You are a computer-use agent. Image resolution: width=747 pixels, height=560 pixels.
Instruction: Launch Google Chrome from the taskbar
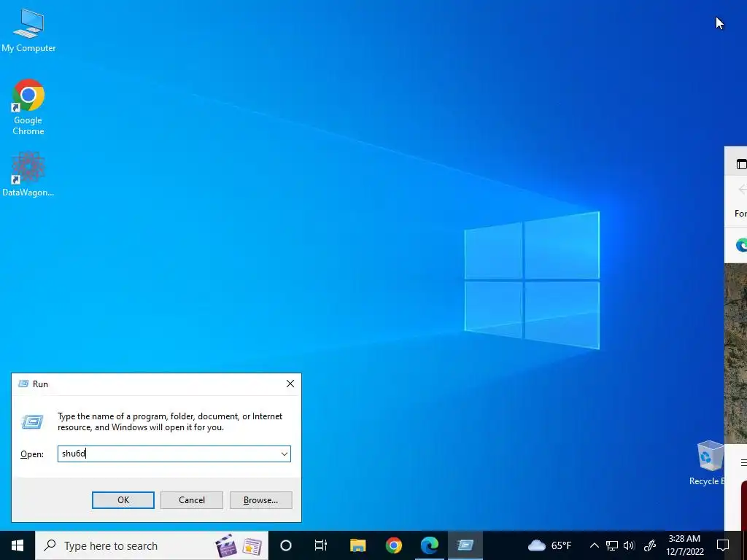[x=393, y=545]
